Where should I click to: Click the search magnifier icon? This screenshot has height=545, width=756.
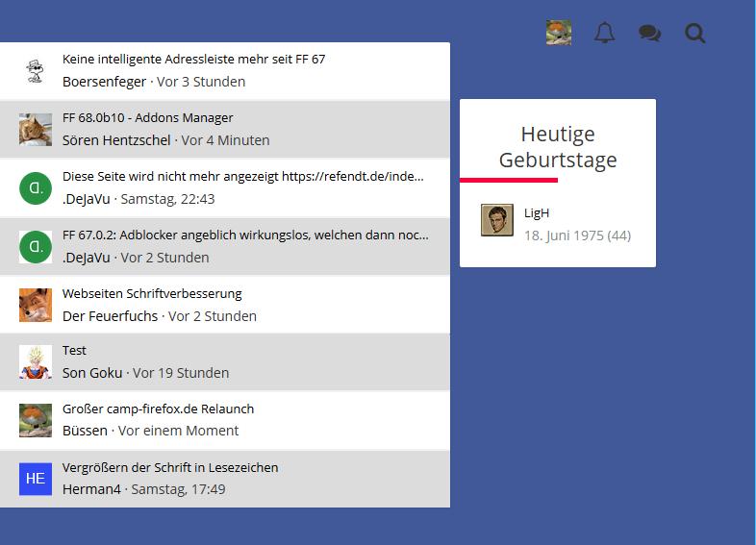point(694,34)
